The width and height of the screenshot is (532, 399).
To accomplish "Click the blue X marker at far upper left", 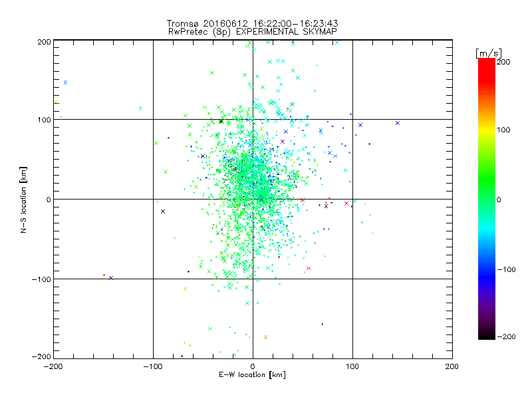I will coord(65,82).
